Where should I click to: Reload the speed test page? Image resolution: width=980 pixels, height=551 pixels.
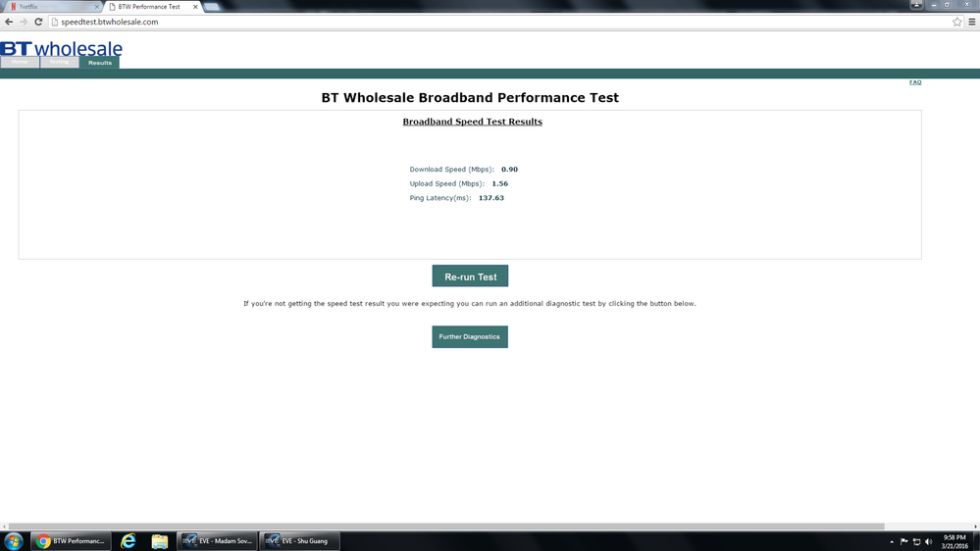(x=38, y=22)
